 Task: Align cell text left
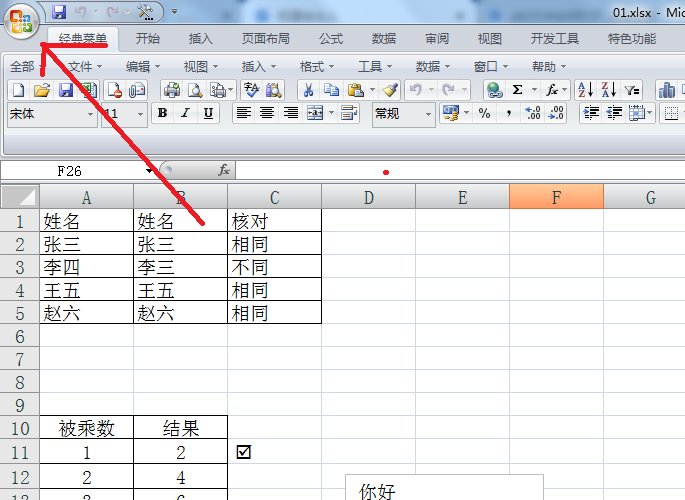[243, 114]
